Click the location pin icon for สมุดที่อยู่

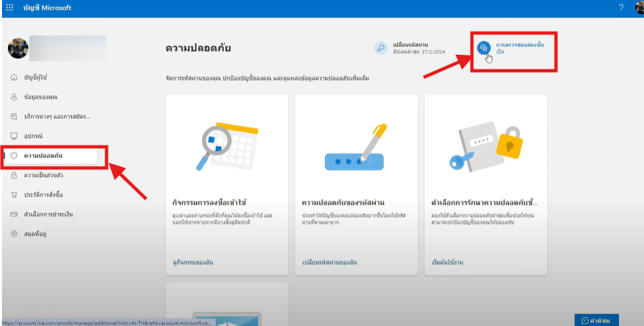coord(14,234)
